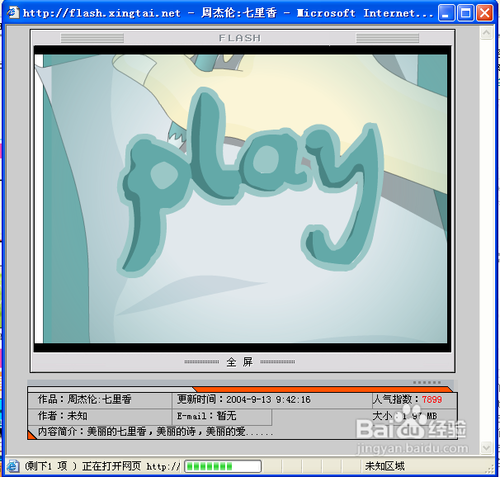Open fullscreen with the 全屏 link
The width and height of the screenshot is (500, 477).
tap(240, 362)
